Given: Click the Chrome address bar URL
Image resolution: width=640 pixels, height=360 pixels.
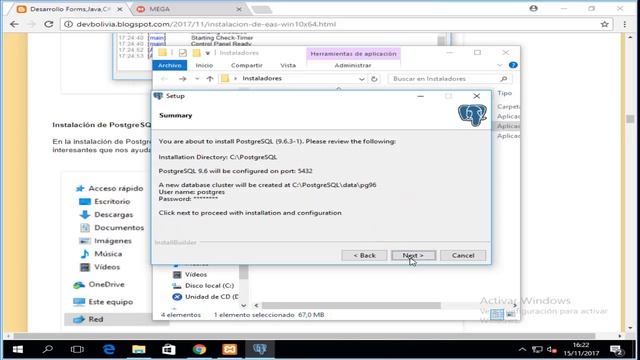Looking at the screenshot, I should click(206, 24).
